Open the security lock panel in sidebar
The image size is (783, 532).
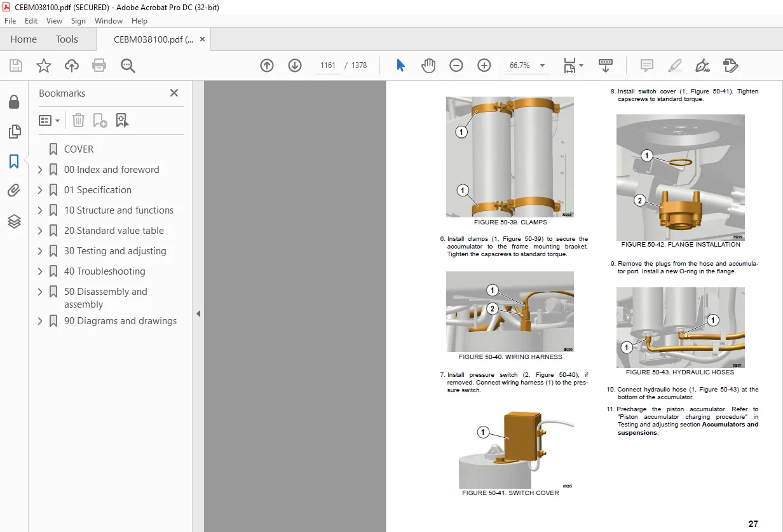14,102
